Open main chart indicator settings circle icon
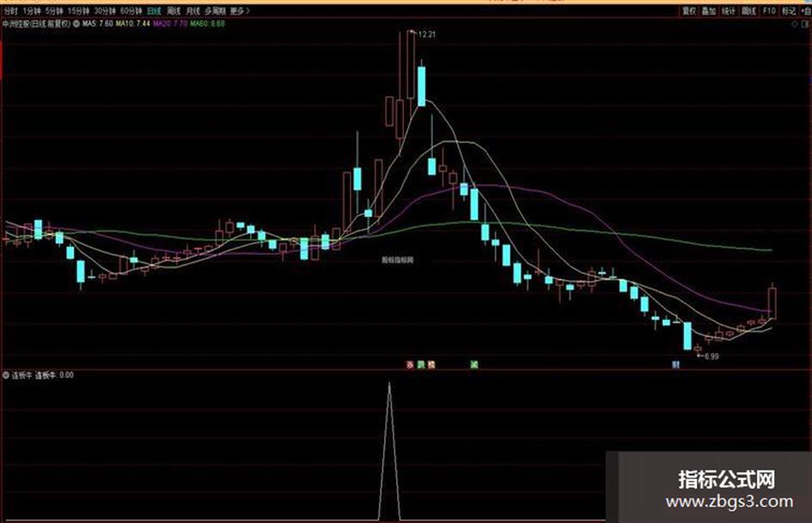The width and height of the screenshot is (812, 523). [x=76, y=24]
